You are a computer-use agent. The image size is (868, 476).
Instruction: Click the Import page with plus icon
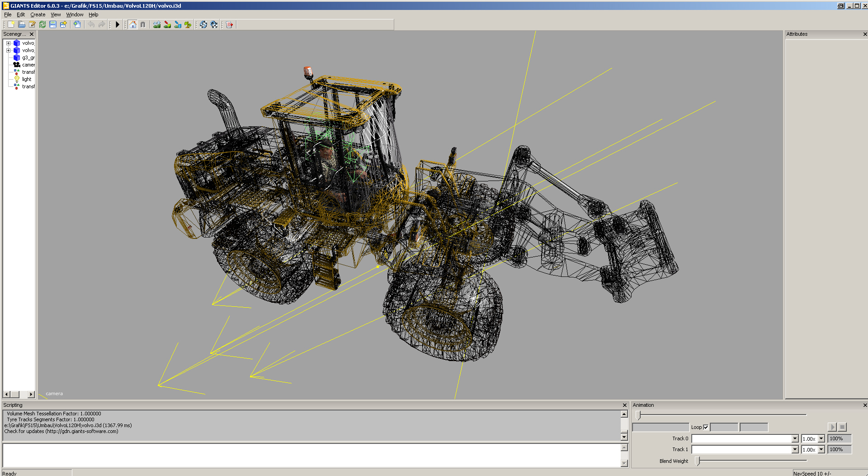tap(77, 24)
